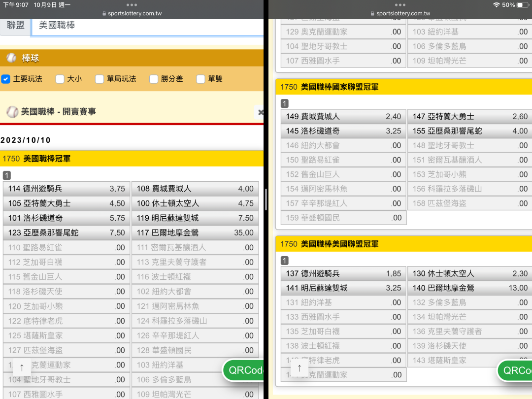Viewport: 532px width, 399px height.
Task: Click the disabled 122 底特律老虎 row
Action: click(x=66, y=321)
